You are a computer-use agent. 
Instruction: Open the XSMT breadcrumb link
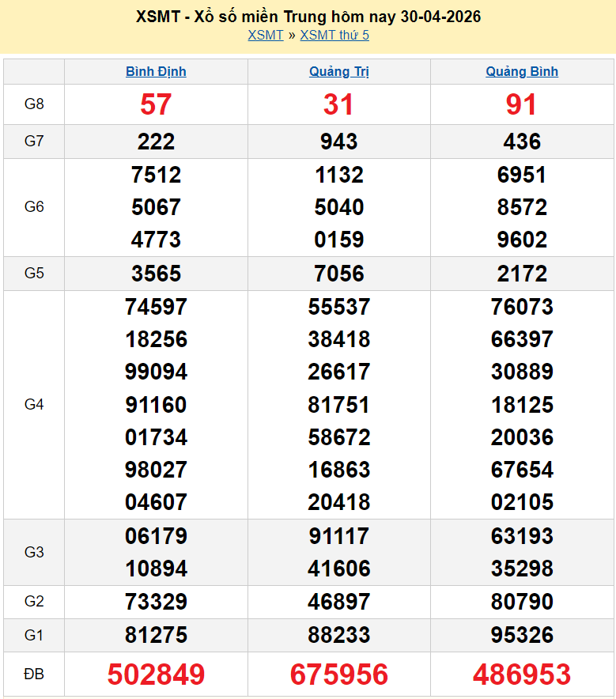coord(265,35)
